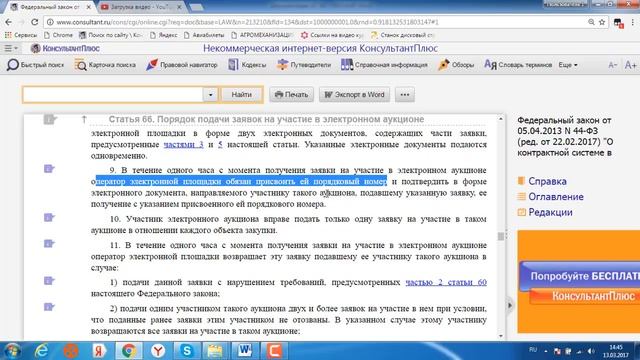Open the hamburger menu near the КонсультантПлюс logo
The image size is (640, 360).
point(11,48)
